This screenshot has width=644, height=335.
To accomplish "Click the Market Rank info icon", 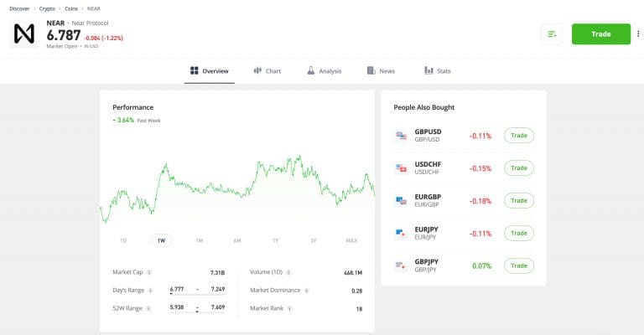I will [x=289, y=308].
